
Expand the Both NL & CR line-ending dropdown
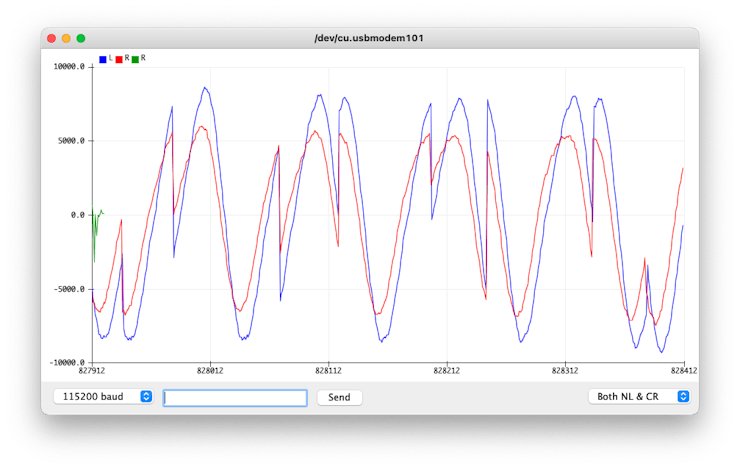point(639,397)
